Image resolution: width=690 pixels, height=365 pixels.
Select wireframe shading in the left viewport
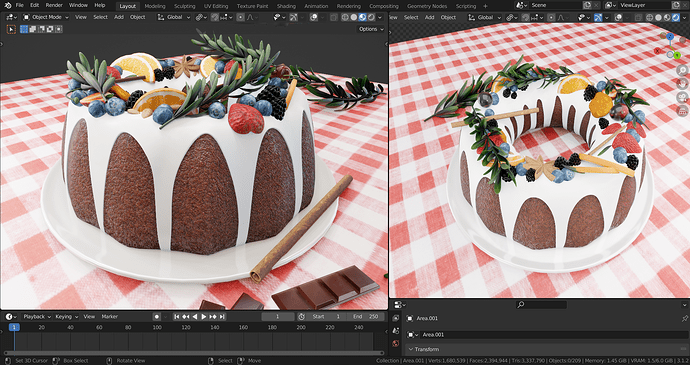click(345, 17)
